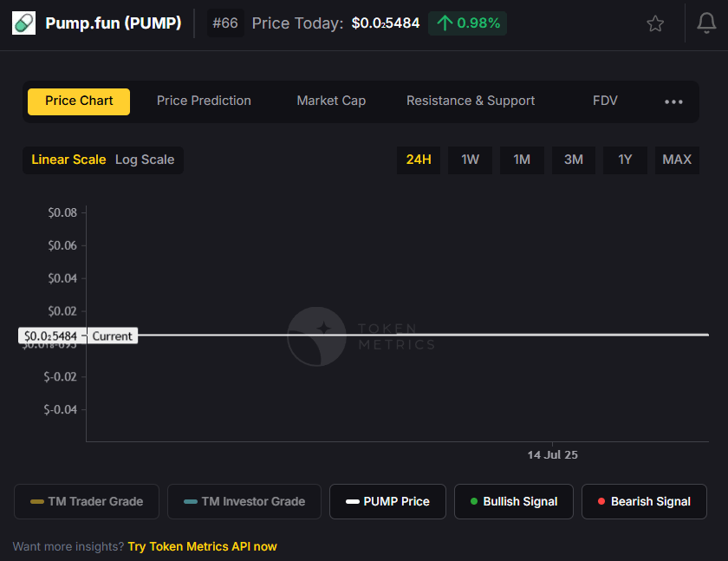
Task: Click the $-0.02 axis label
Action: (61, 376)
